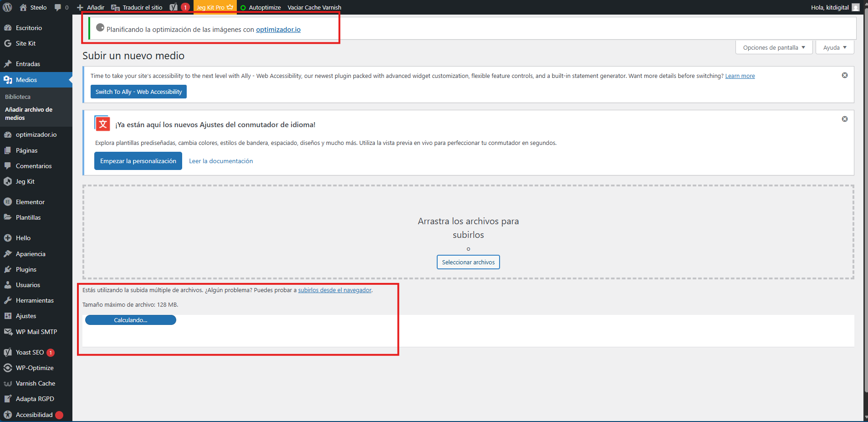The image size is (868, 422).
Task: Expand Opciones de pantalla panel
Action: coord(774,47)
